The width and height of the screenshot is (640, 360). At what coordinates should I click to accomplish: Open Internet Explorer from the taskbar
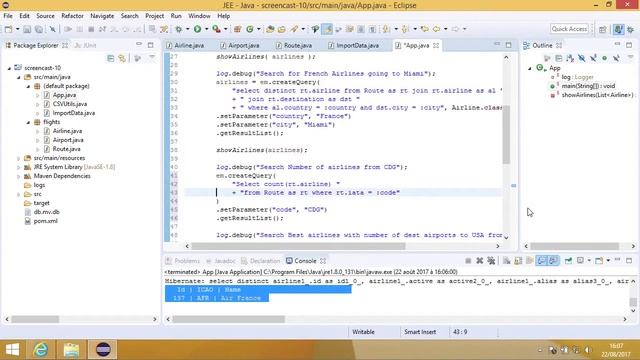click(41, 350)
